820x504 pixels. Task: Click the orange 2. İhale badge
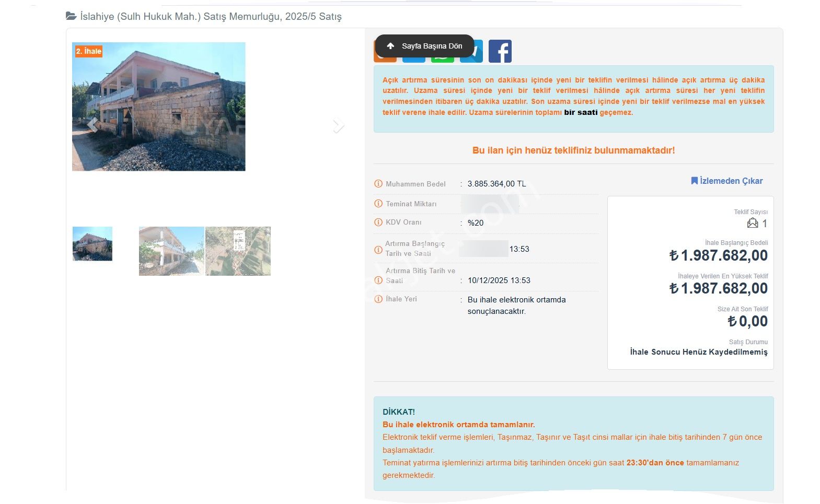pos(88,51)
